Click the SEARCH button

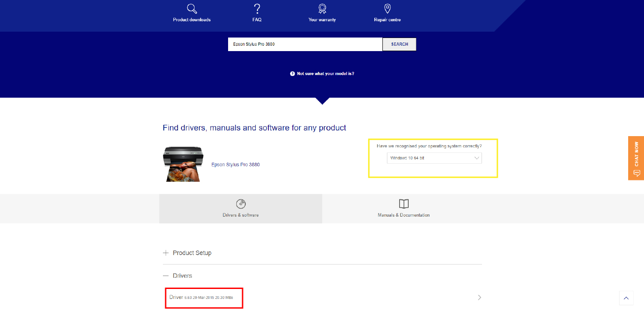point(400,44)
